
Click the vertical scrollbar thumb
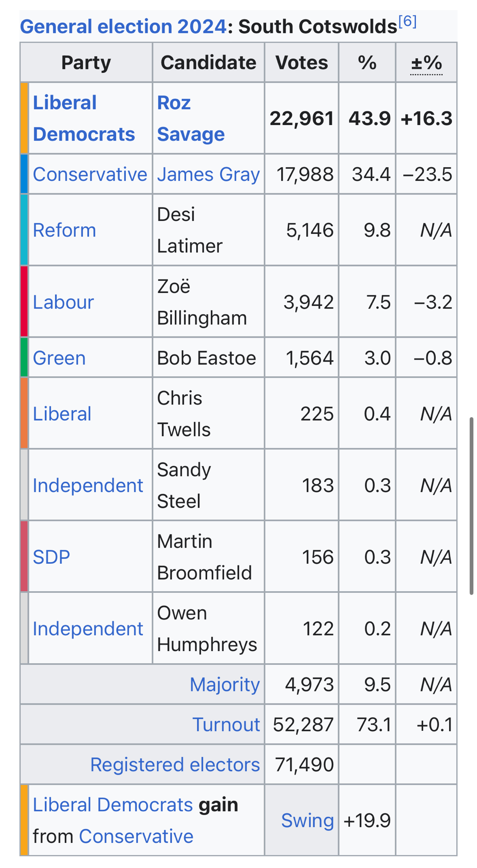coord(471,506)
